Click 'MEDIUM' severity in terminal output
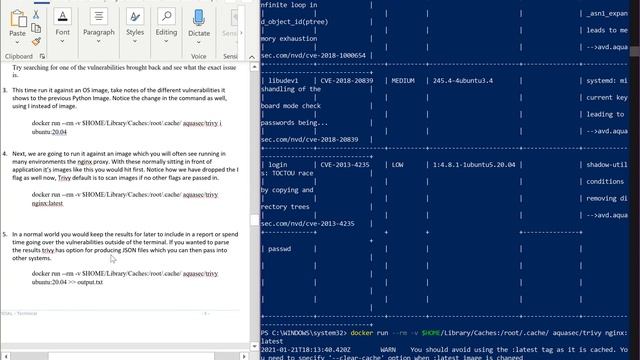Screen dimensions: 640x360 tap(403, 81)
